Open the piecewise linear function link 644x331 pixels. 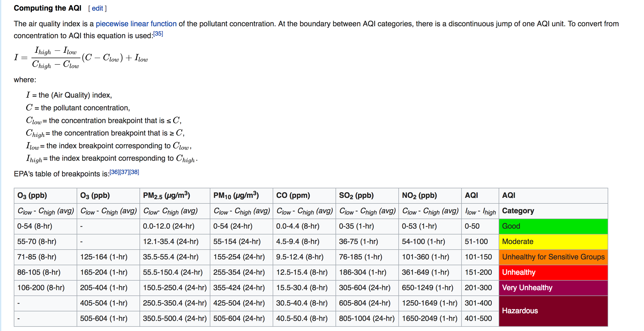[x=136, y=24]
